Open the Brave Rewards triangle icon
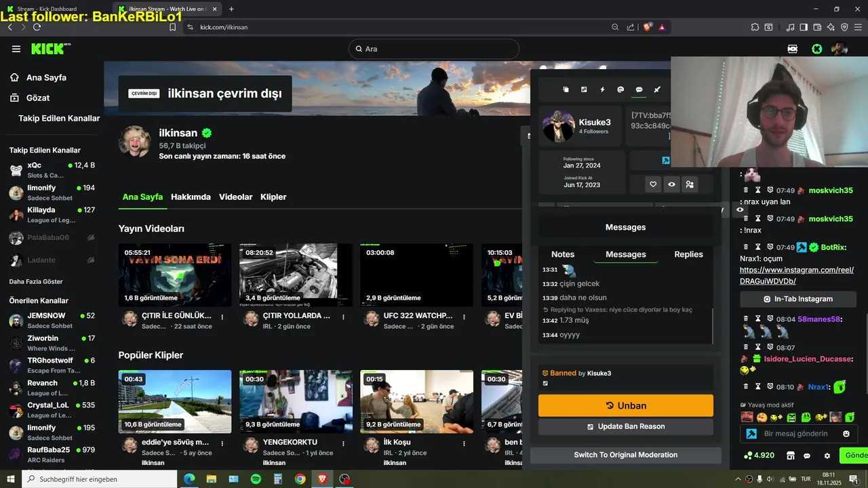The width and height of the screenshot is (868, 488). [662, 27]
